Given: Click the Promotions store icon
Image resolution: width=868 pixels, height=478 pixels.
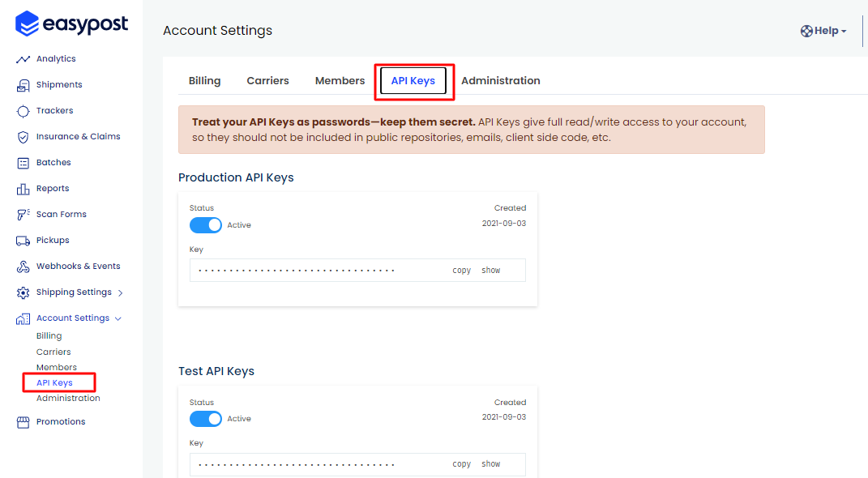Looking at the screenshot, I should point(23,422).
